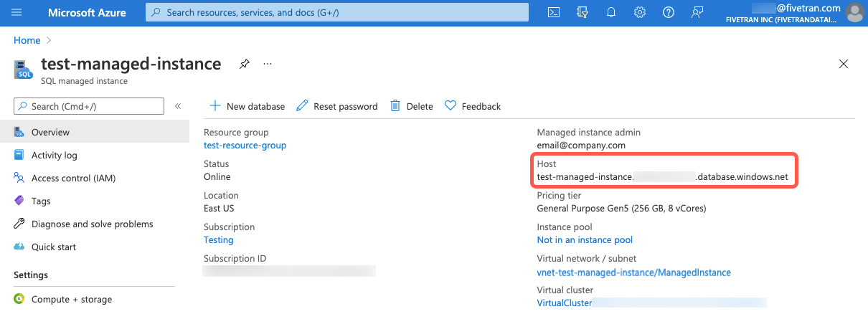Click the Overview menu icon
Image resolution: width=868 pixels, height=314 pixels.
[x=19, y=132]
